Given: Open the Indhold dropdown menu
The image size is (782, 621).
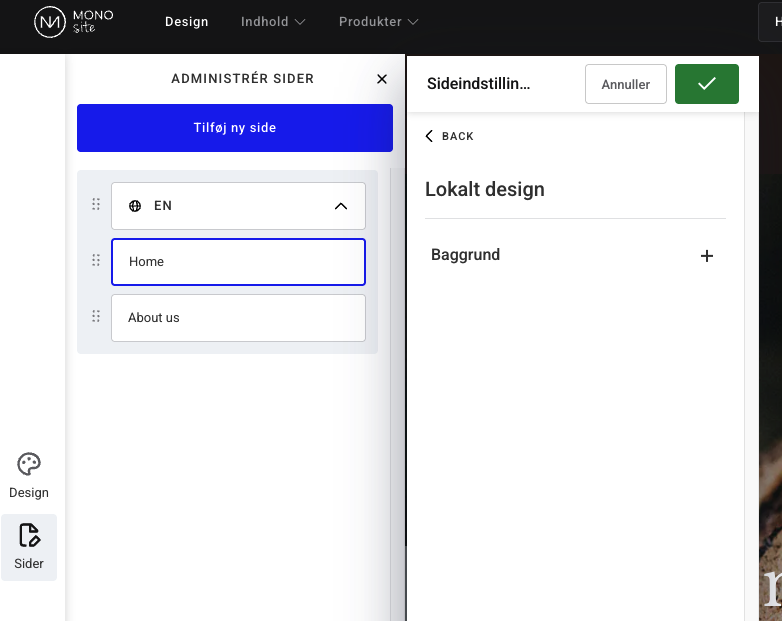Looking at the screenshot, I should 273,22.
